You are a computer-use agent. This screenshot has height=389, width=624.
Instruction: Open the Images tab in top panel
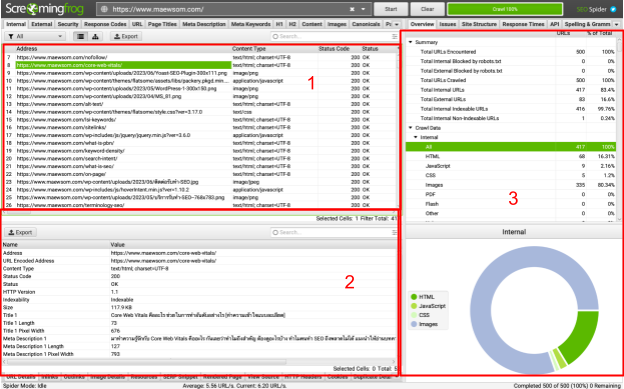click(337, 24)
